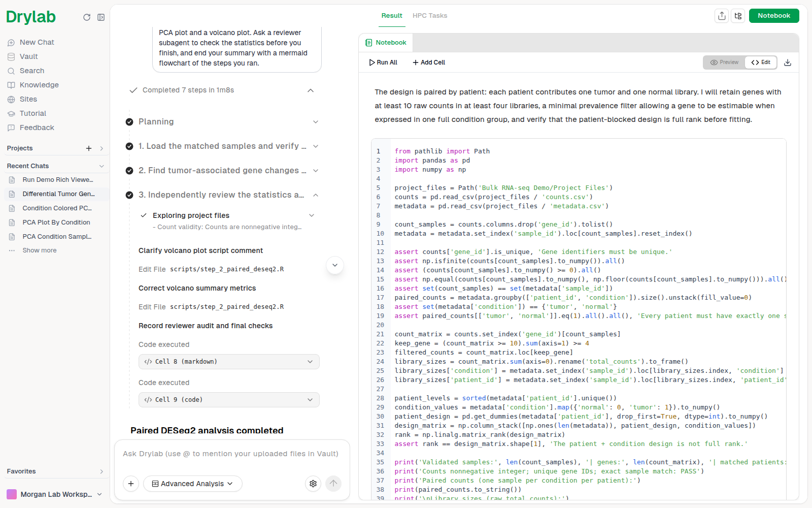Click the attachment plus button in chat box

click(131, 484)
